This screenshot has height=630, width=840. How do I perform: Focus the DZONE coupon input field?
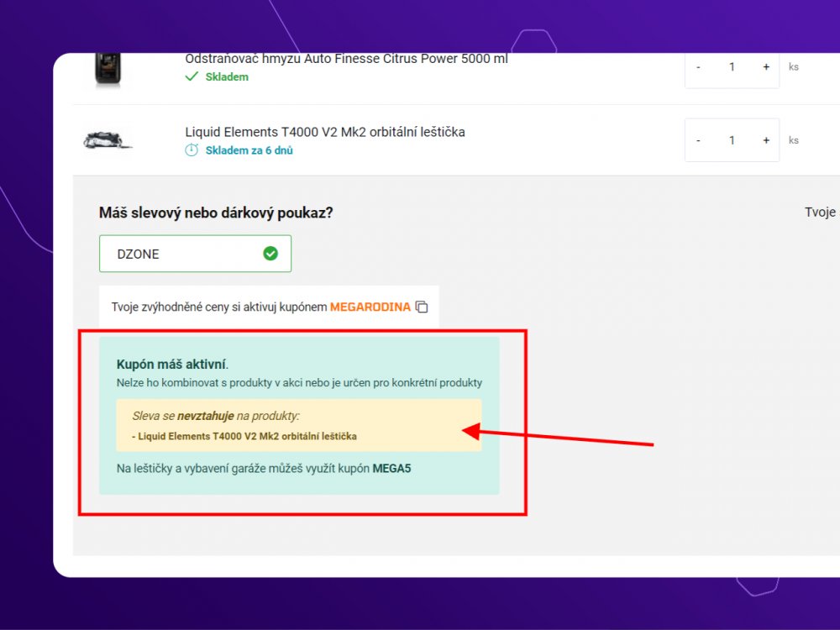coord(195,254)
